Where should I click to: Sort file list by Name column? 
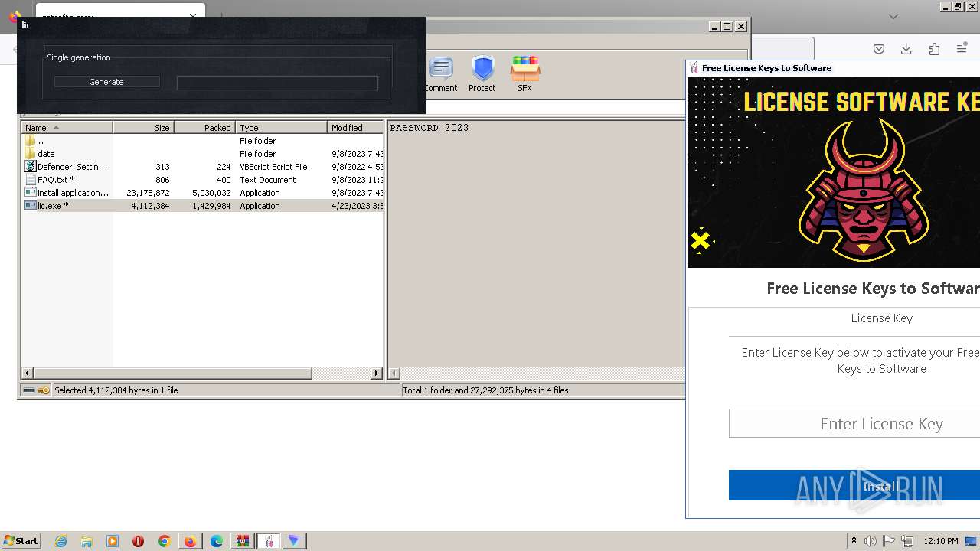67,128
